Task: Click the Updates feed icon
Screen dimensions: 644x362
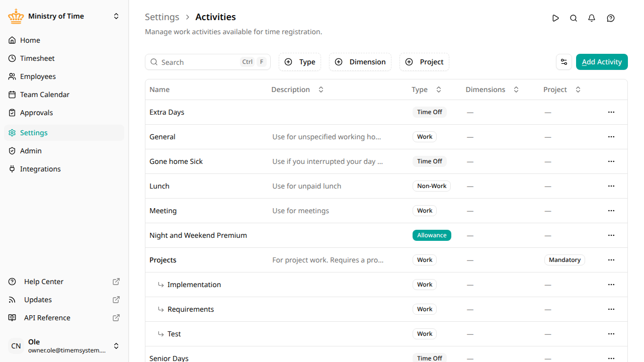Action: (12, 300)
